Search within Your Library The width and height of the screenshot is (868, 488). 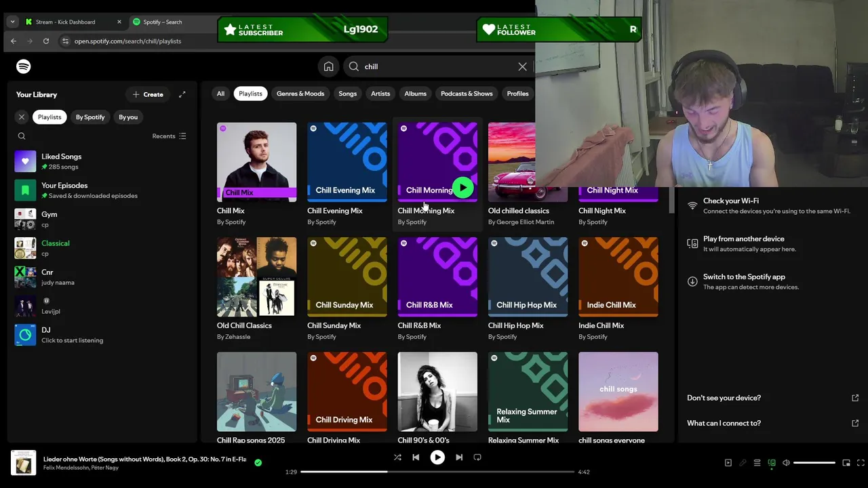tap(22, 136)
